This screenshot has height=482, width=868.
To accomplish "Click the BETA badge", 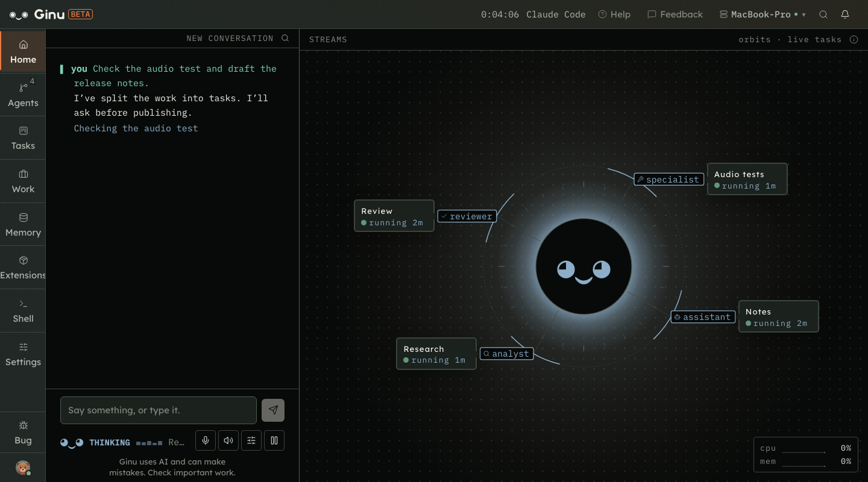I will [80, 14].
